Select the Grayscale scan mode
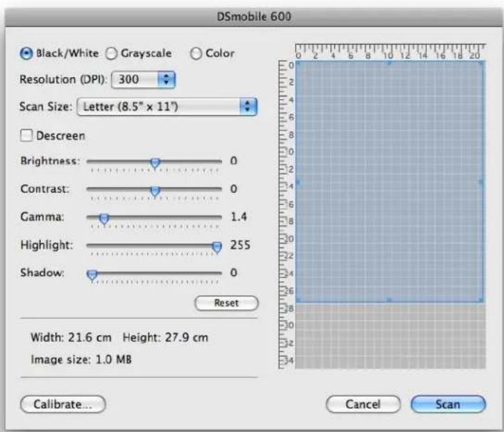The width and height of the screenshot is (504, 432). click(x=111, y=53)
